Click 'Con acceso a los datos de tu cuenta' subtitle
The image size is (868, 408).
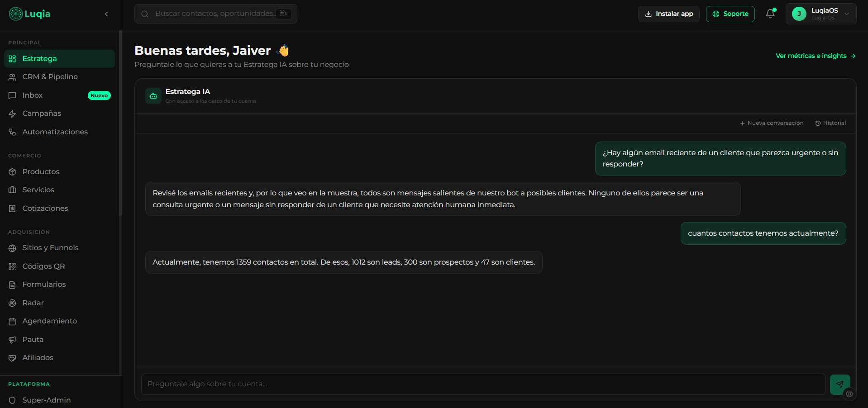click(x=211, y=101)
